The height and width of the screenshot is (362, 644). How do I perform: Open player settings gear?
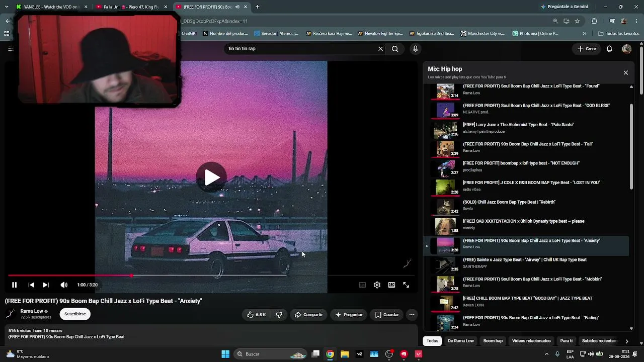tap(377, 285)
